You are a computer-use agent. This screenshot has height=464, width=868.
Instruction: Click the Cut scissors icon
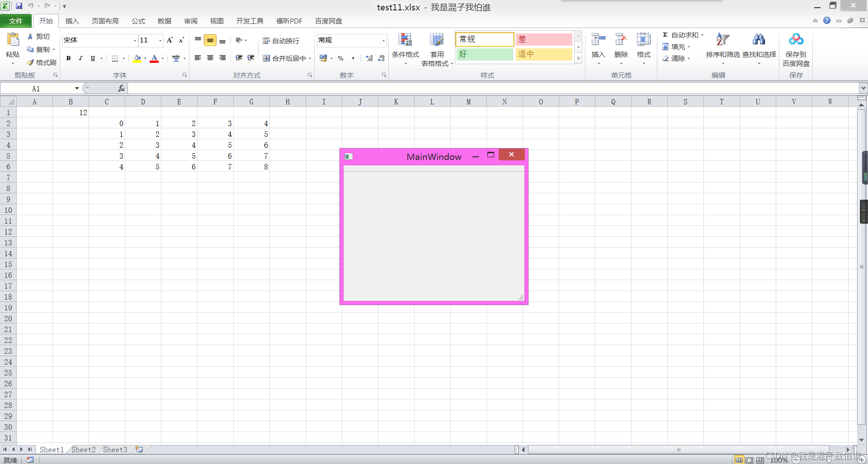(x=30, y=36)
